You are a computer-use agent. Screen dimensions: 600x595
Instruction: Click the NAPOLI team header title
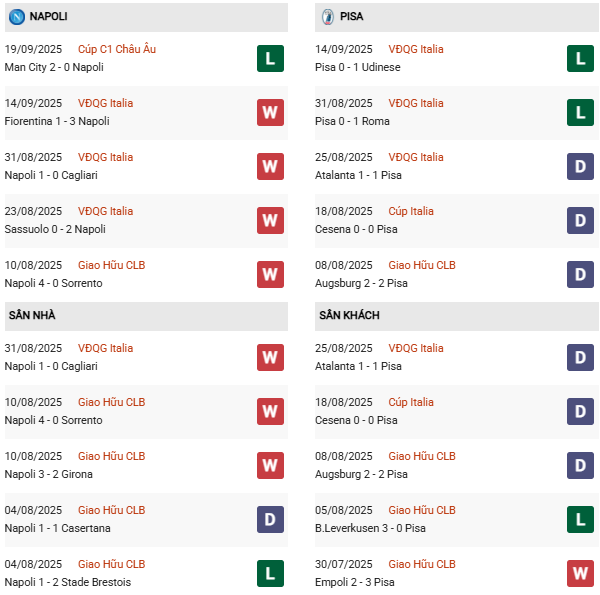49,17
